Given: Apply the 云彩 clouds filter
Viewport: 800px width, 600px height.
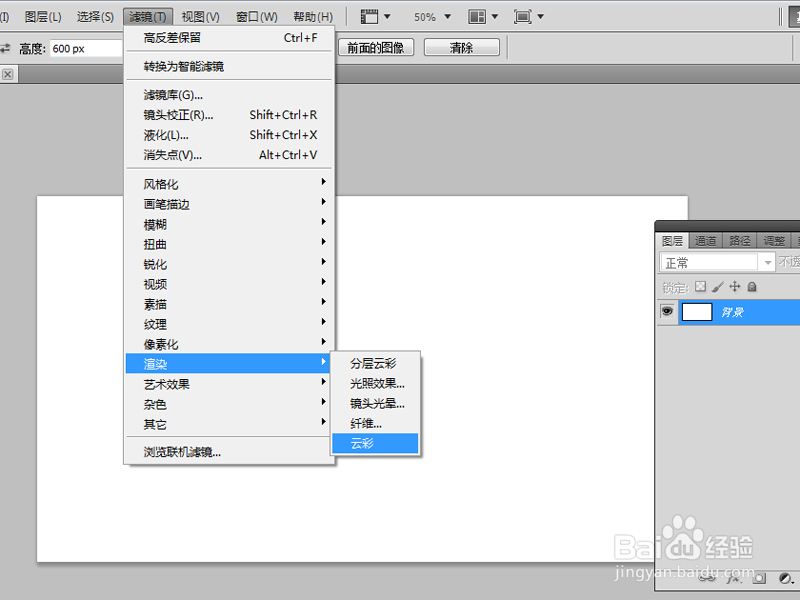Looking at the screenshot, I should (375, 443).
